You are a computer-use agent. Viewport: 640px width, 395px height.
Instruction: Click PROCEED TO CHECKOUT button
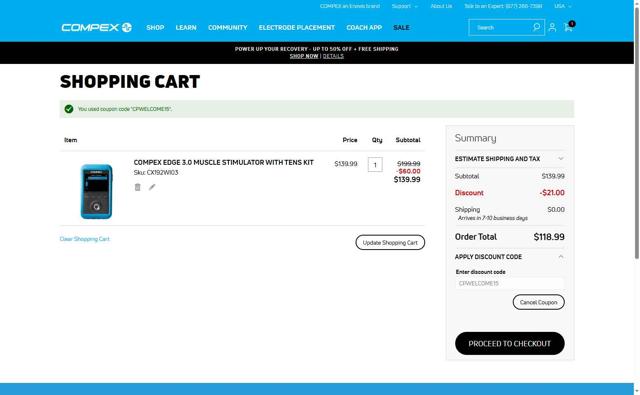(509, 344)
